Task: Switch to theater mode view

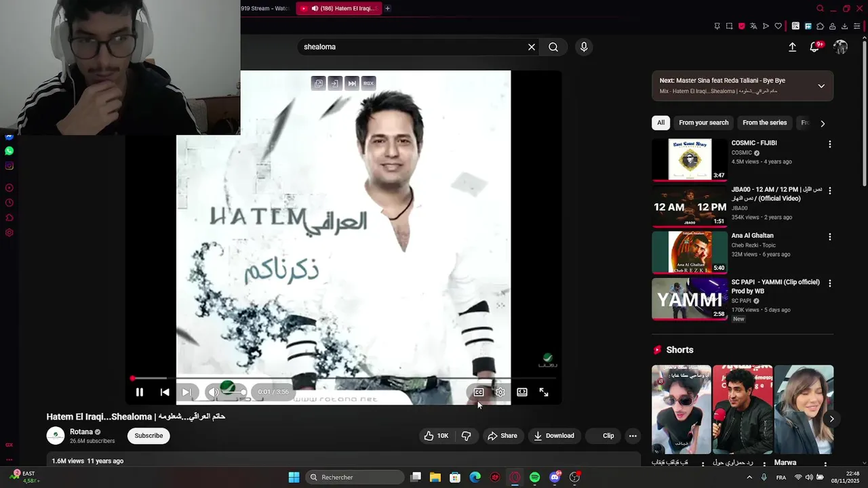Action: (522, 392)
